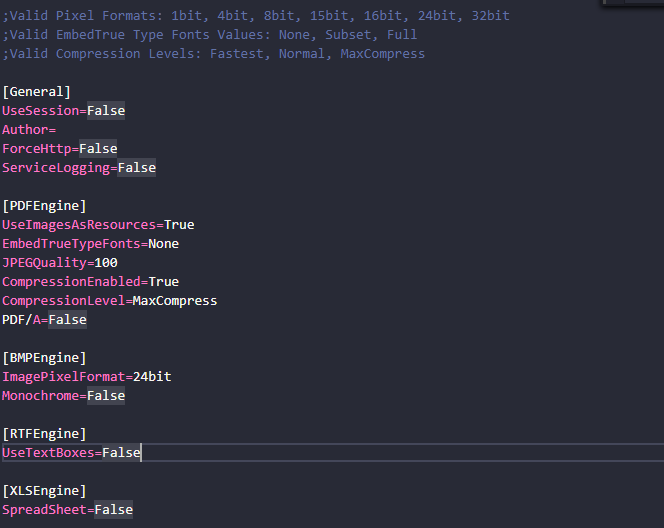This screenshot has height=528, width=664.
Task: Click the UseImagesAsResources key
Action: [79, 225]
